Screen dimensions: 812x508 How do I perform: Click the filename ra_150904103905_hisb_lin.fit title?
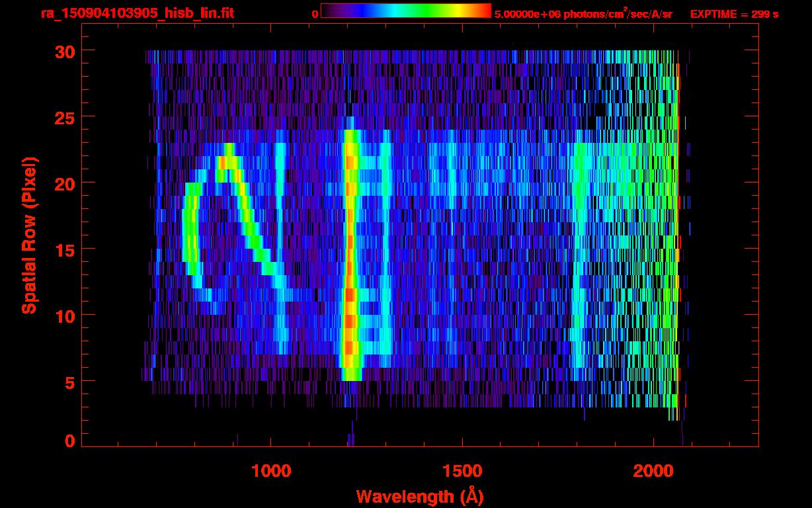[x=137, y=13]
